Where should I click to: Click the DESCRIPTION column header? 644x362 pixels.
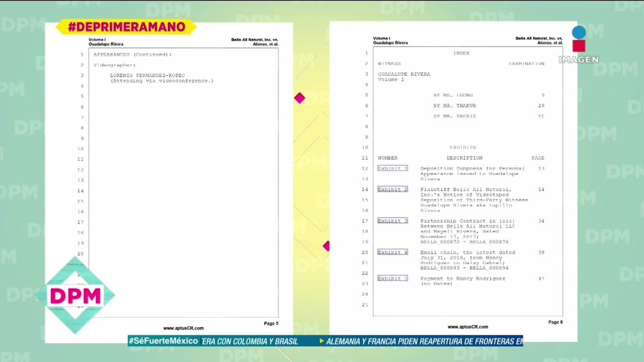click(464, 158)
